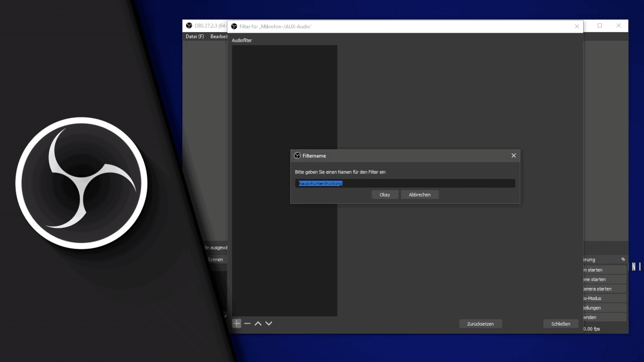
Task: Move the filter up with the up arrow
Action: (258, 323)
